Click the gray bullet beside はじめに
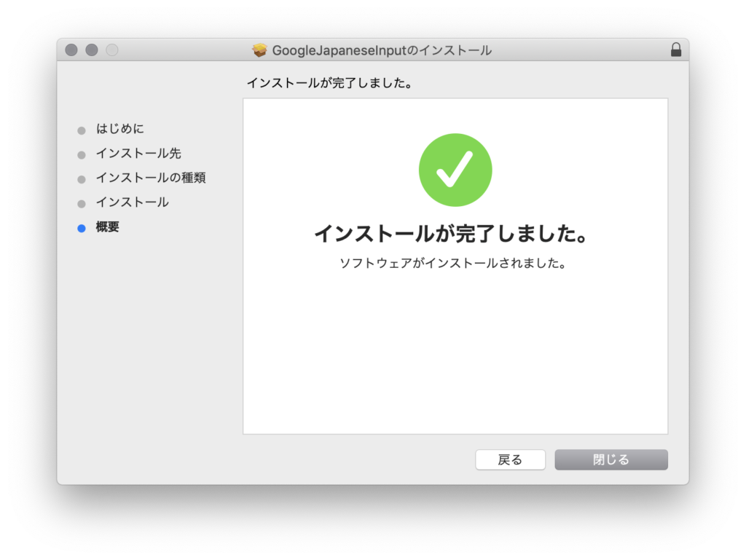 click(x=82, y=130)
